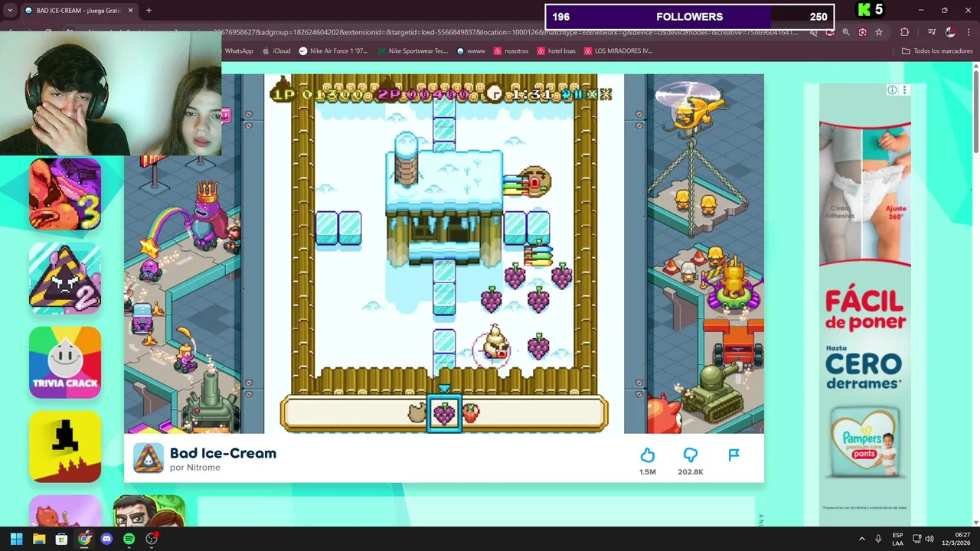Viewport: 980px width, 551px height.
Task: Open the browser extensions puzzle icon
Action: click(x=905, y=32)
